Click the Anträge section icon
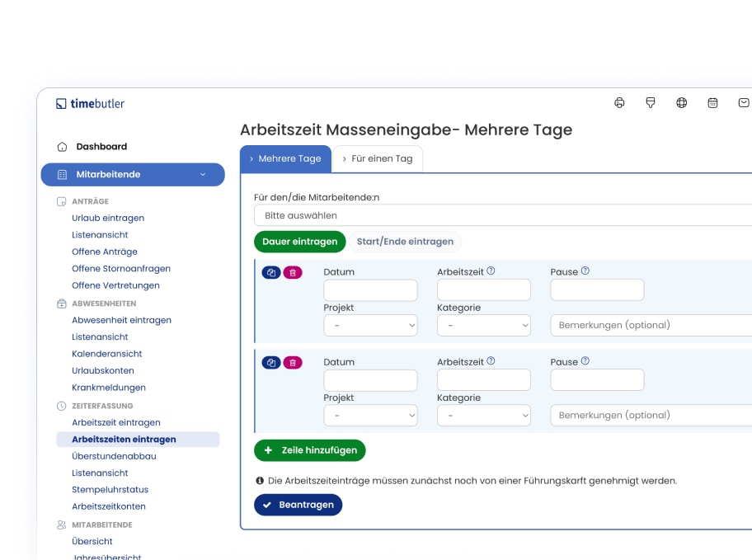 tap(61, 201)
